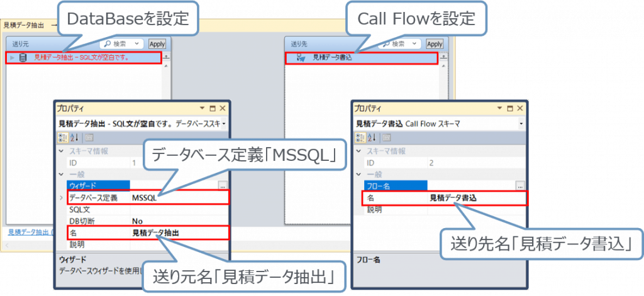This screenshot has width=644, height=296.
Task: Click Categorized view icon in left properties panel
Action: click(62, 138)
